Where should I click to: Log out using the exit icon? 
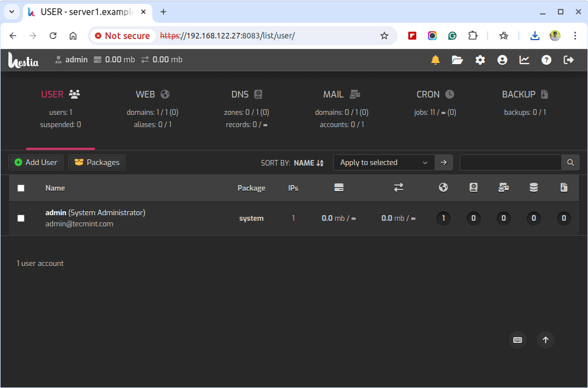568,60
